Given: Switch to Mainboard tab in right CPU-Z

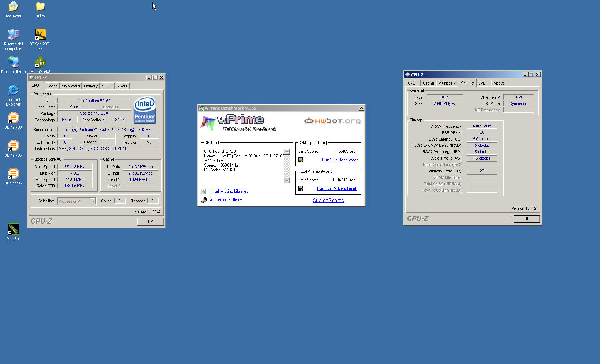Looking at the screenshot, I should coord(447,83).
